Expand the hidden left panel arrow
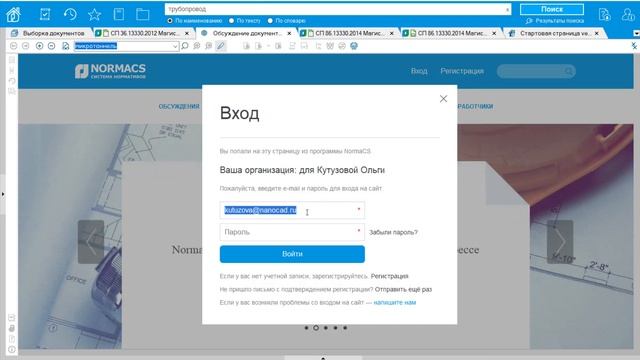 click(x=2, y=194)
